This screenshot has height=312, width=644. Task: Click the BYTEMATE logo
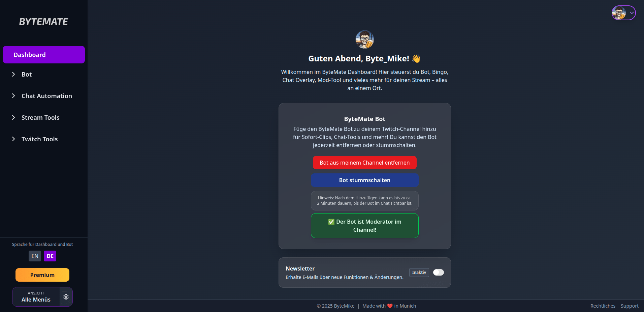43,22
